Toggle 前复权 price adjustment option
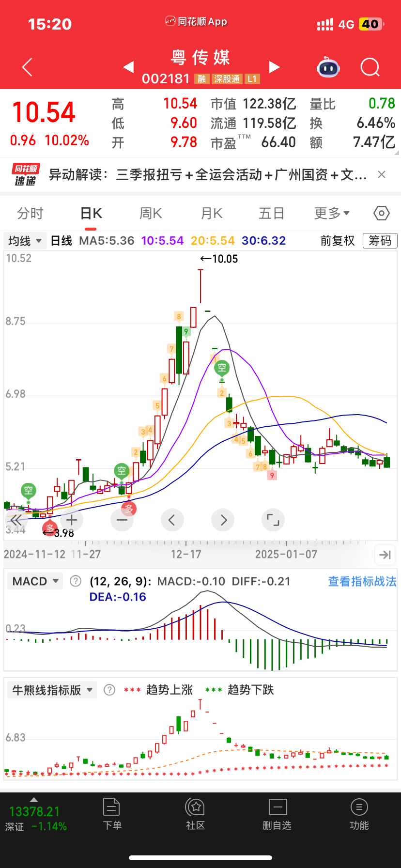This screenshot has height=868, width=401. tap(338, 241)
